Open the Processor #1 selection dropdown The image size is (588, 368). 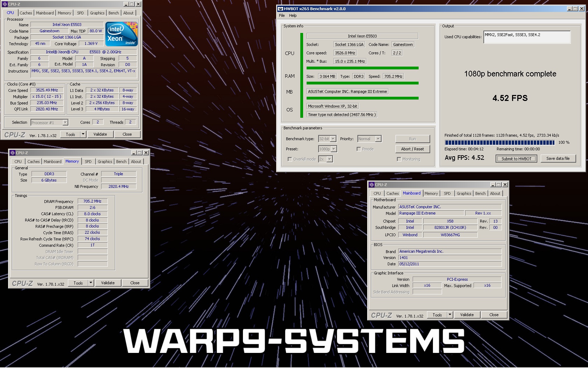49,122
